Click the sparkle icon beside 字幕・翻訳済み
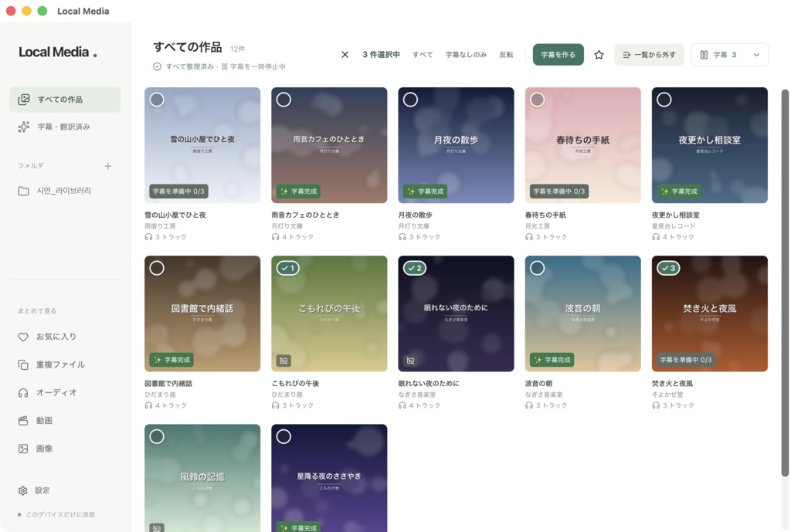This screenshot has width=791, height=532. coord(24,127)
